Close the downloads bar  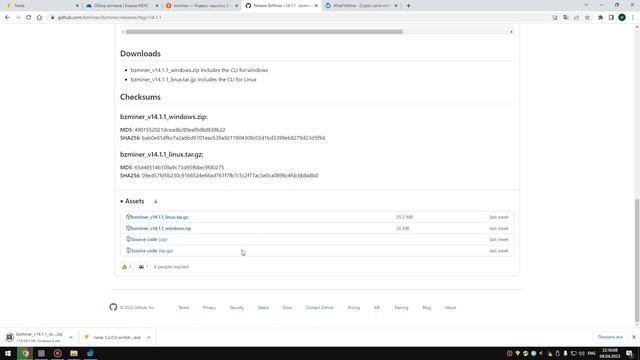pyautogui.click(x=633, y=337)
